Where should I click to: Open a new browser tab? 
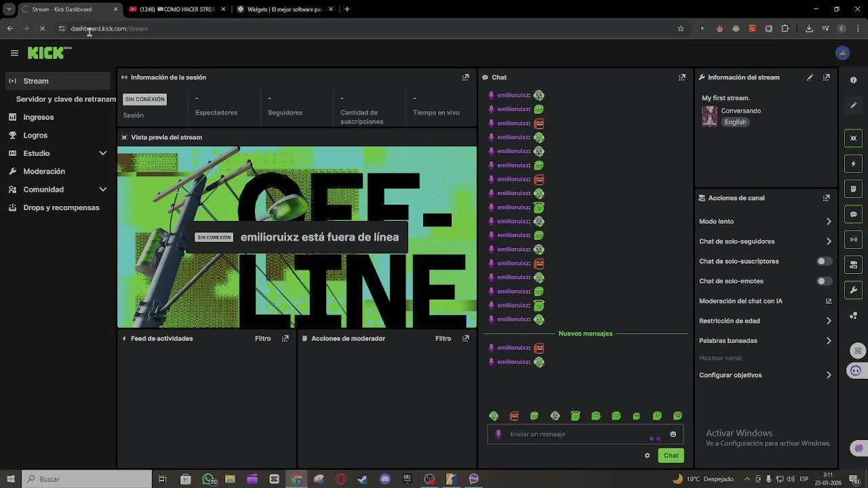click(347, 9)
